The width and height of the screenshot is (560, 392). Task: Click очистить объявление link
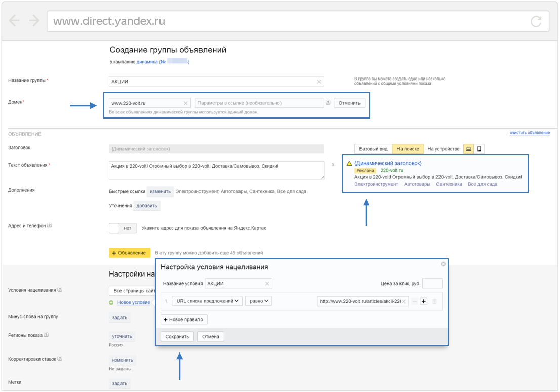coord(530,133)
